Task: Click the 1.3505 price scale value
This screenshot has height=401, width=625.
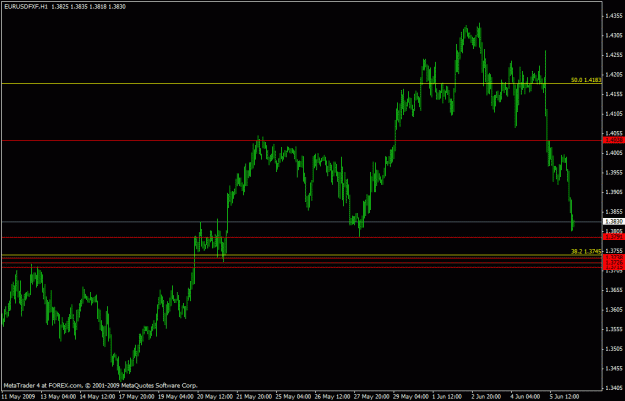Action: (614, 349)
